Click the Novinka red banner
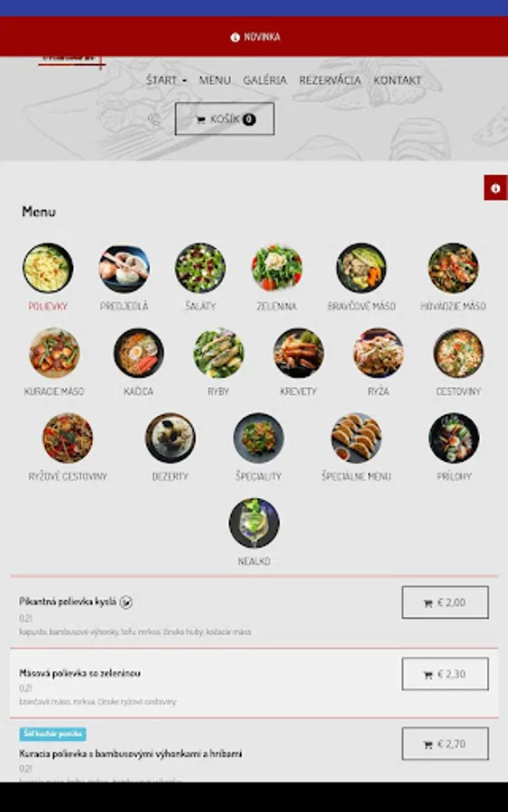This screenshot has width=508, height=812. [254, 37]
